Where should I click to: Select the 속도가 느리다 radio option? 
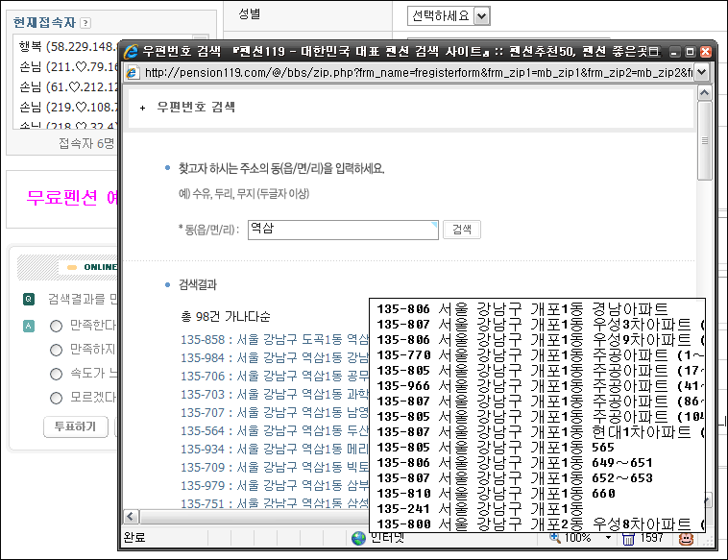56,374
